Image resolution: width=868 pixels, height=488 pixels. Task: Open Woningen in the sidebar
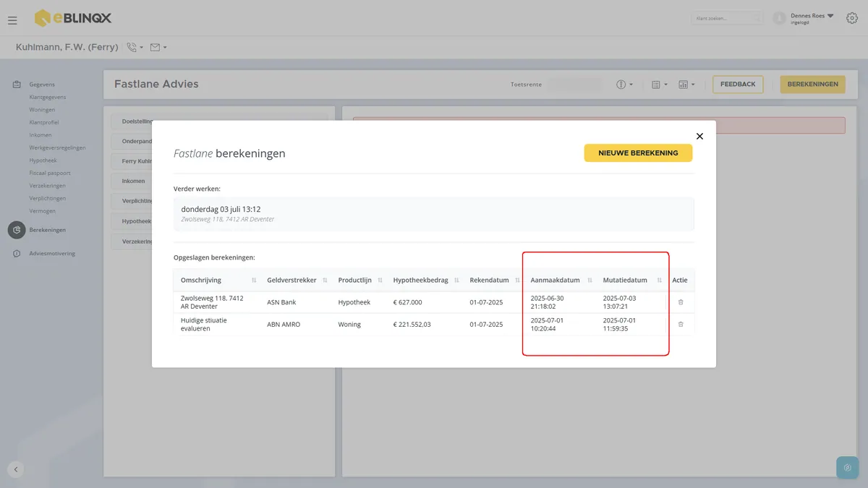(x=42, y=110)
